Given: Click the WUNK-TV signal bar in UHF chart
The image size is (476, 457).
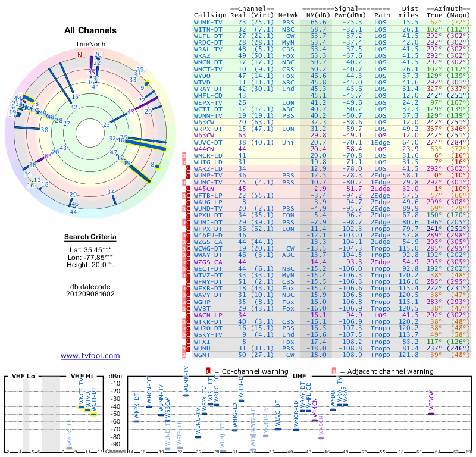Looking at the screenshot, I should tap(186, 395).
